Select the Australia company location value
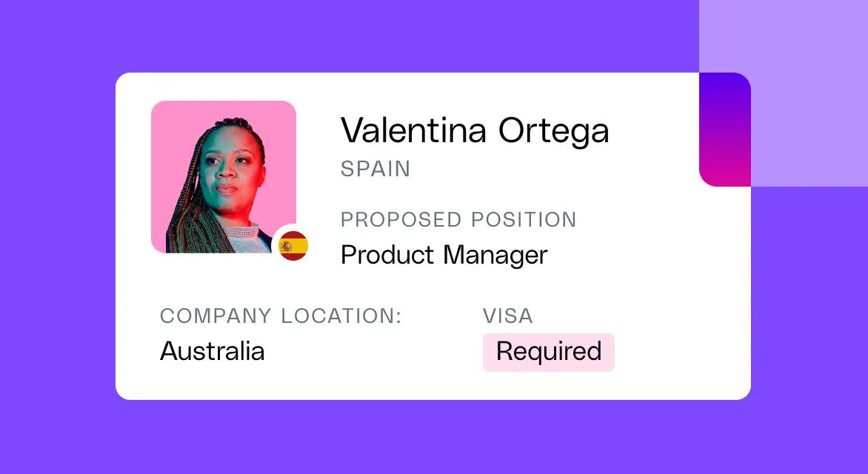Screen dimensions: 868x474 (212, 350)
